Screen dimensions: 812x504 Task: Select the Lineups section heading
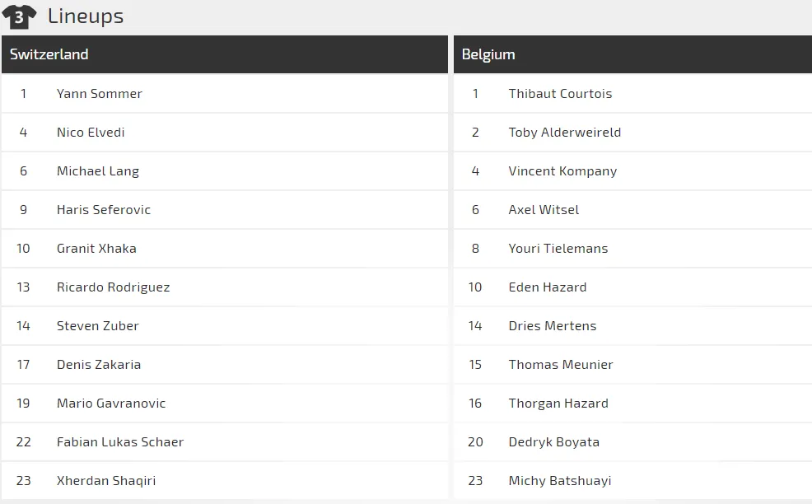point(86,16)
